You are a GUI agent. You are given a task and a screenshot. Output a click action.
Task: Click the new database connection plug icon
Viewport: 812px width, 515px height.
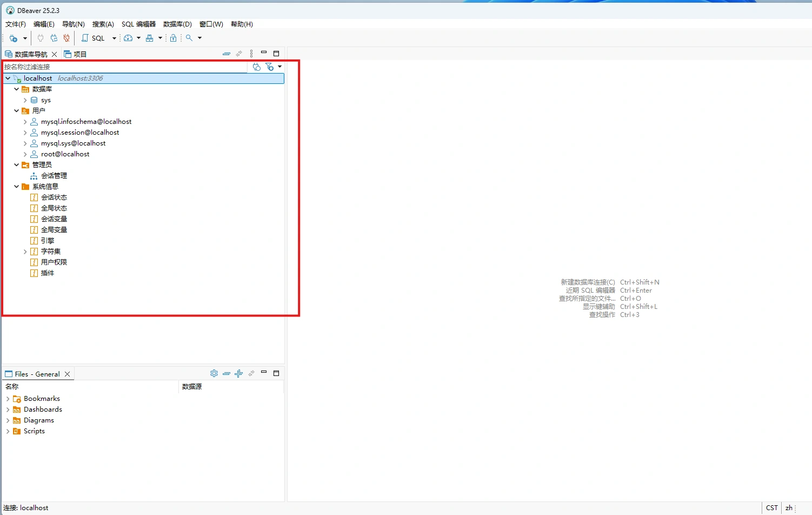click(x=14, y=38)
